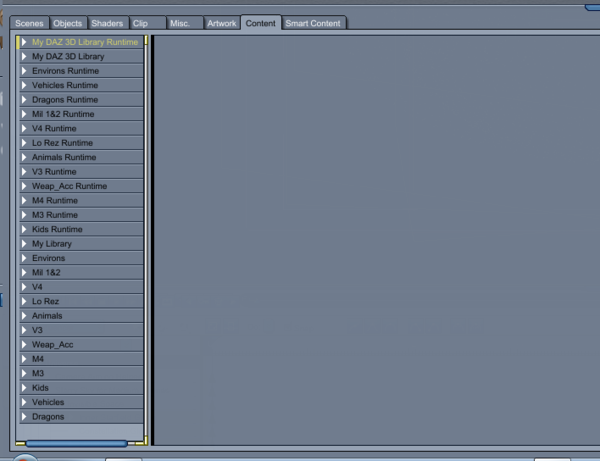Image resolution: width=600 pixels, height=461 pixels.
Task: Select the V4 Runtime entry
Action: 82,128
